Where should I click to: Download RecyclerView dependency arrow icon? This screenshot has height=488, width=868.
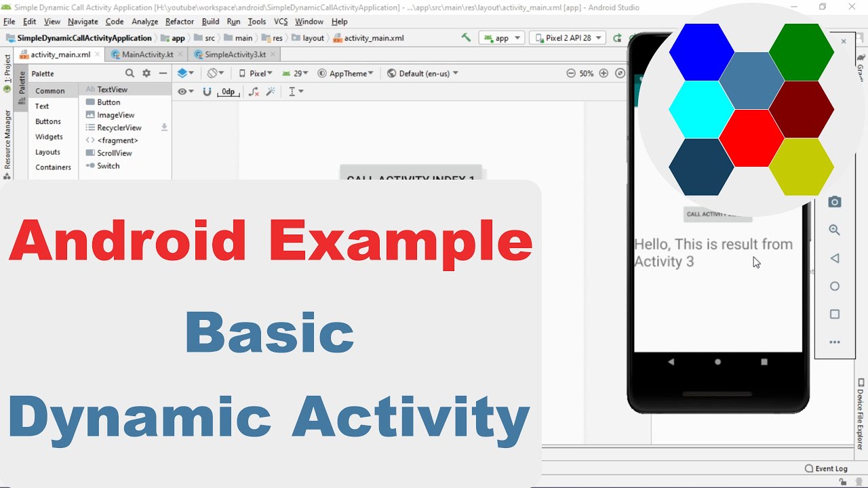pos(163,127)
